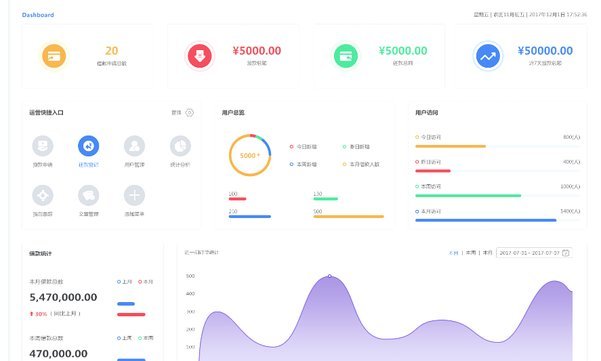Open the Dashboard breadcrumb link
Screen dimensions: 601x361
[38, 15]
